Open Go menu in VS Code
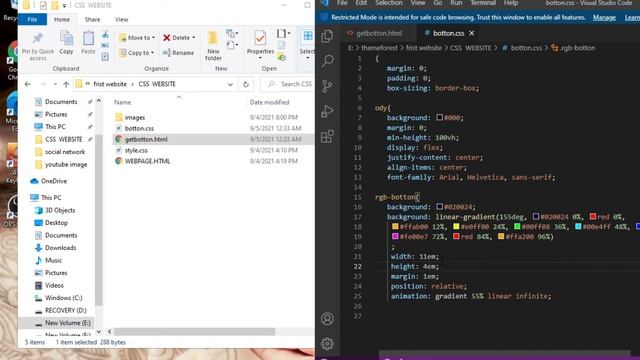Screen dimensions: 640x360 coord(438,3)
